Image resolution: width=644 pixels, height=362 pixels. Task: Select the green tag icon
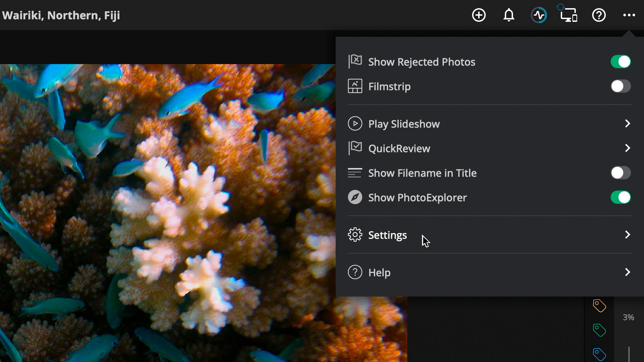coord(599,330)
